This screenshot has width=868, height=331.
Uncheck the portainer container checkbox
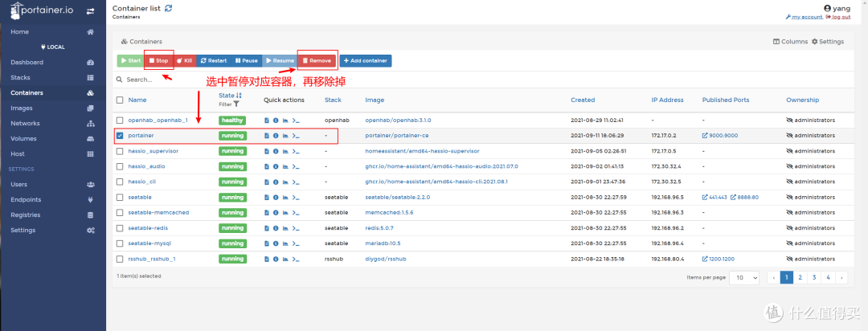pos(120,136)
